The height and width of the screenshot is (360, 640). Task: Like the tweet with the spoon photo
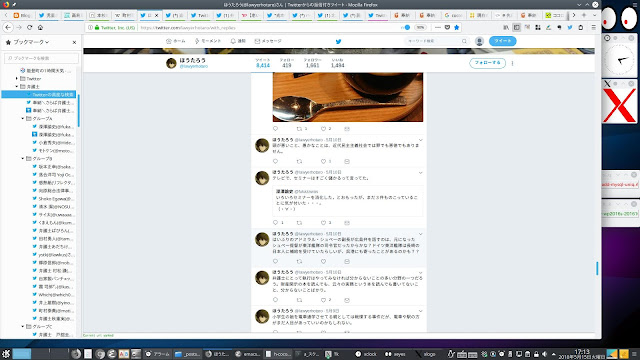[x=323, y=129]
